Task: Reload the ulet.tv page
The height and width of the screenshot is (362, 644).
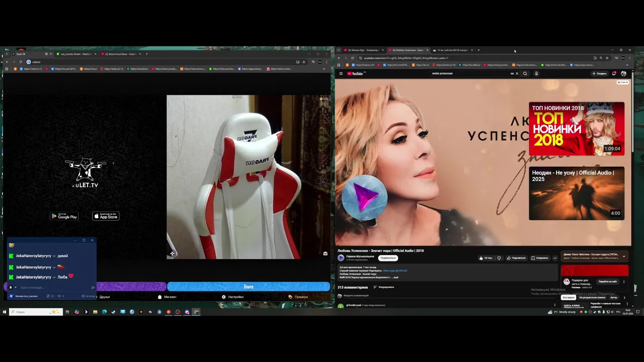Action: (x=21, y=62)
